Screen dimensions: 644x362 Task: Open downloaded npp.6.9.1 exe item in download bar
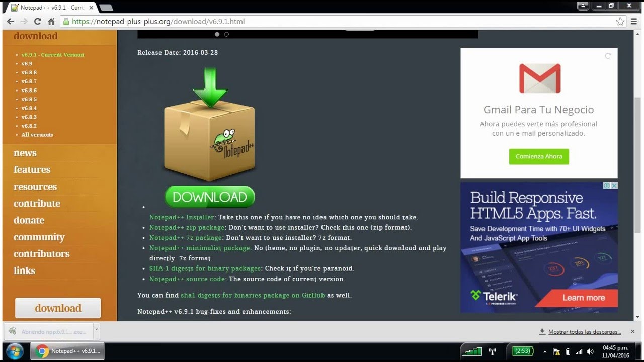click(49, 332)
